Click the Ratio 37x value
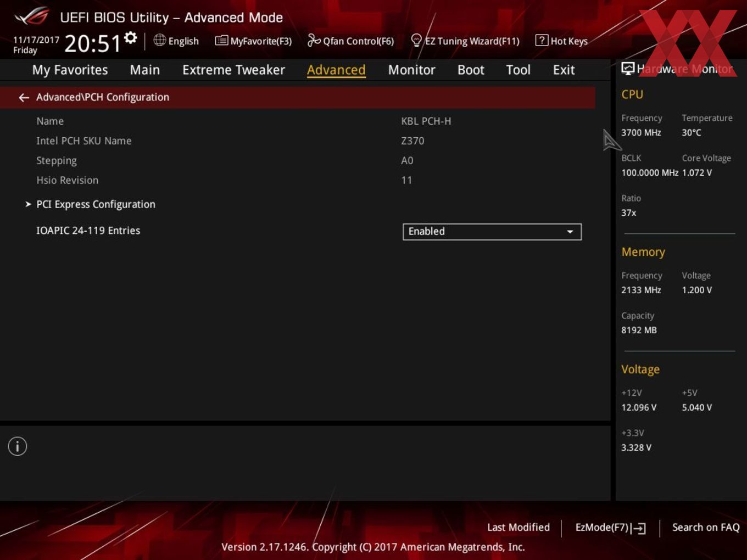The height and width of the screenshot is (560, 747). pos(628,212)
